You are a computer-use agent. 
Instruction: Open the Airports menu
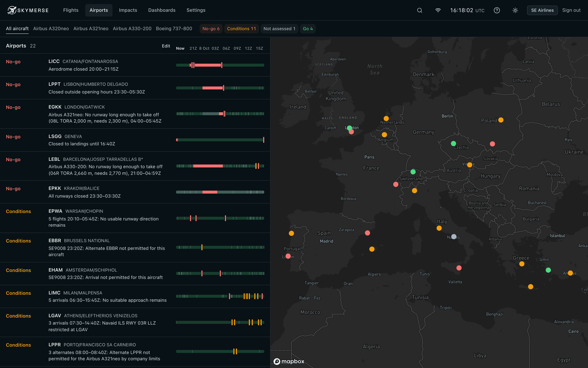coord(99,10)
